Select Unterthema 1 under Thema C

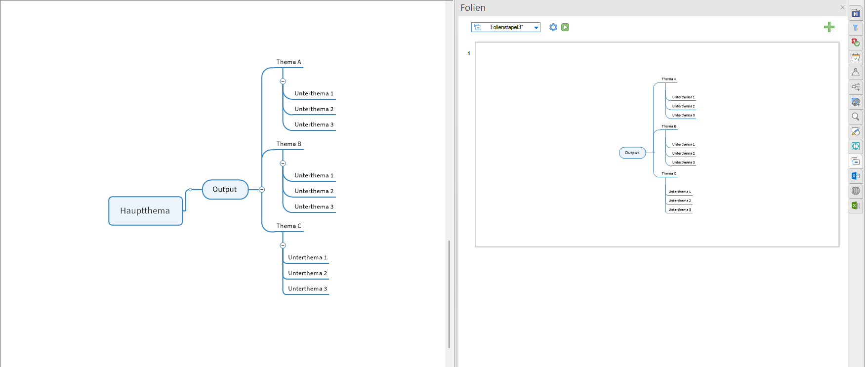307,257
